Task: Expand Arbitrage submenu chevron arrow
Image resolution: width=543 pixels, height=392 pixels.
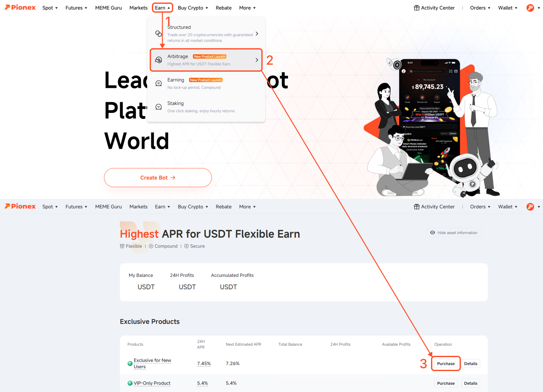Action: point(257,60)
